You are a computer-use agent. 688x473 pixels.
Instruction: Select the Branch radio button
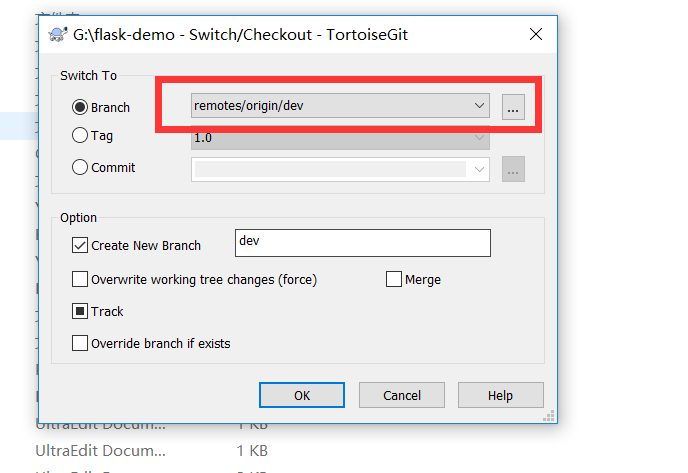point(79,107)
